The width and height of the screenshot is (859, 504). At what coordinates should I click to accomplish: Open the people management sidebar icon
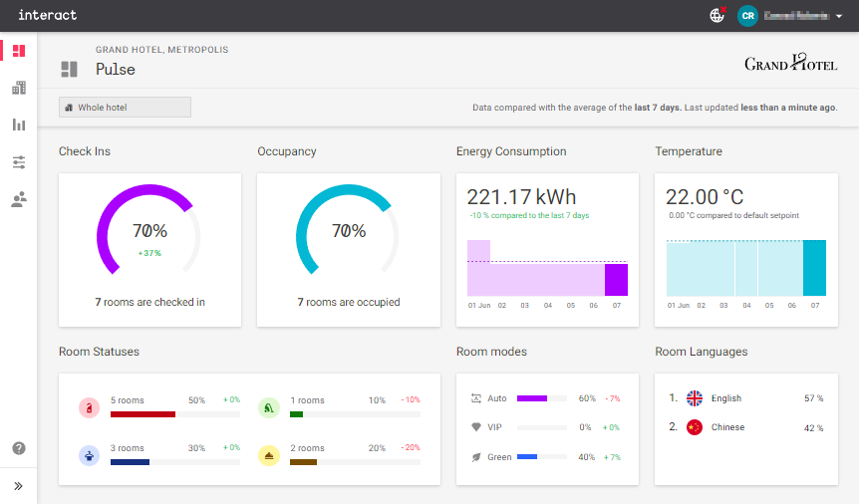(19, 199)
